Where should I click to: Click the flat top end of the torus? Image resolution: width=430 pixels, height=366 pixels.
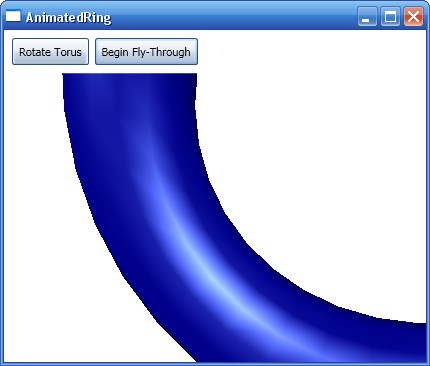(130, 75)
